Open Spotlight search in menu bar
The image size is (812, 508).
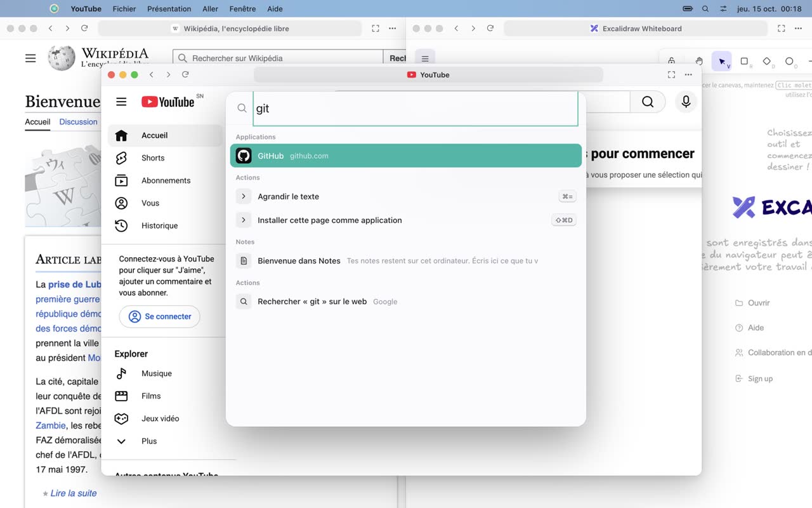click(x=705, y=9)
